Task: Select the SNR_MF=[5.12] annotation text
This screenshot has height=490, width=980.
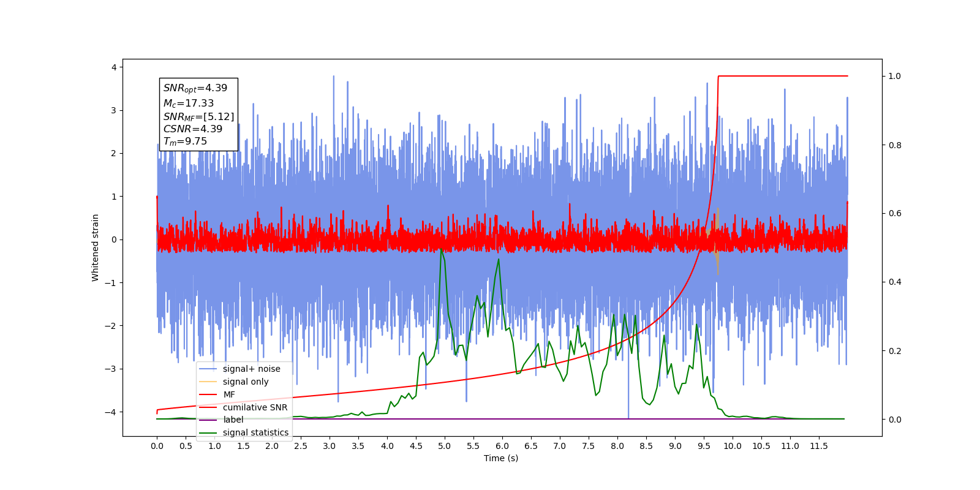Action: [x=198, y=116]
